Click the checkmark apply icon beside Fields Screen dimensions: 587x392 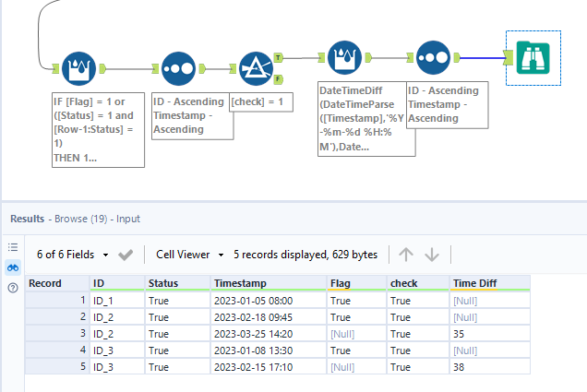click(x=126, y=254)
